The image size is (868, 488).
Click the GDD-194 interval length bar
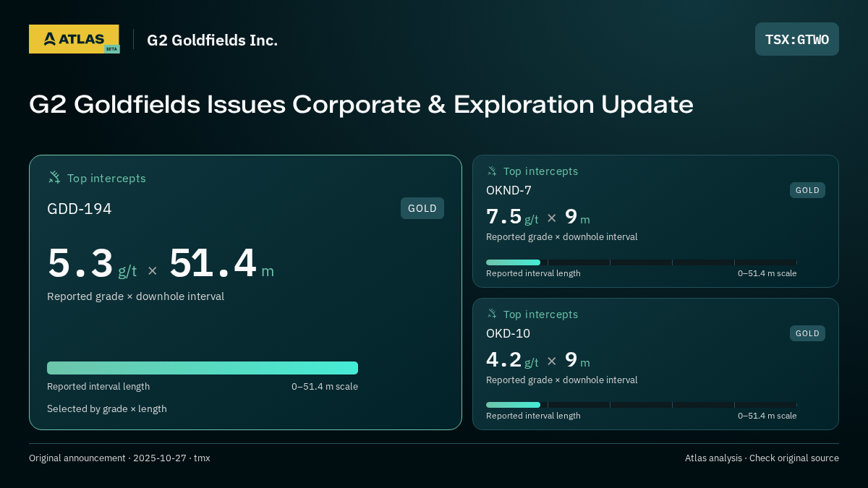pyautogui.click(x=203, y=368)
